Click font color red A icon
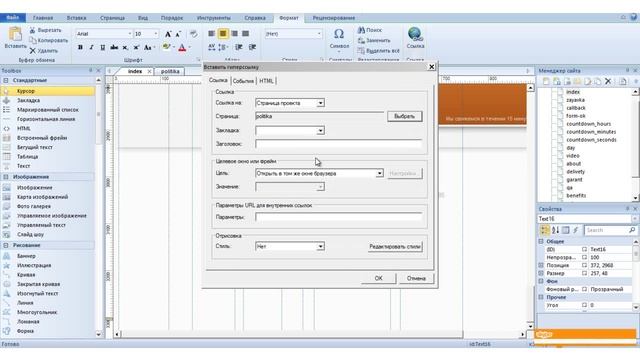 pos(182,47)
